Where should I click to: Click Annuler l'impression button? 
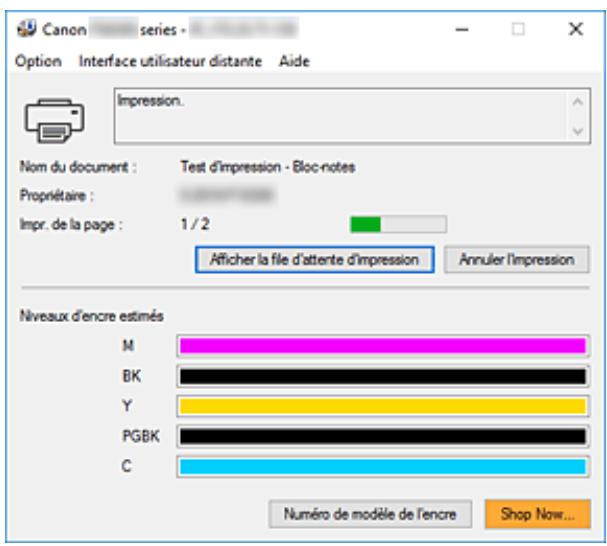click(517, 260)
